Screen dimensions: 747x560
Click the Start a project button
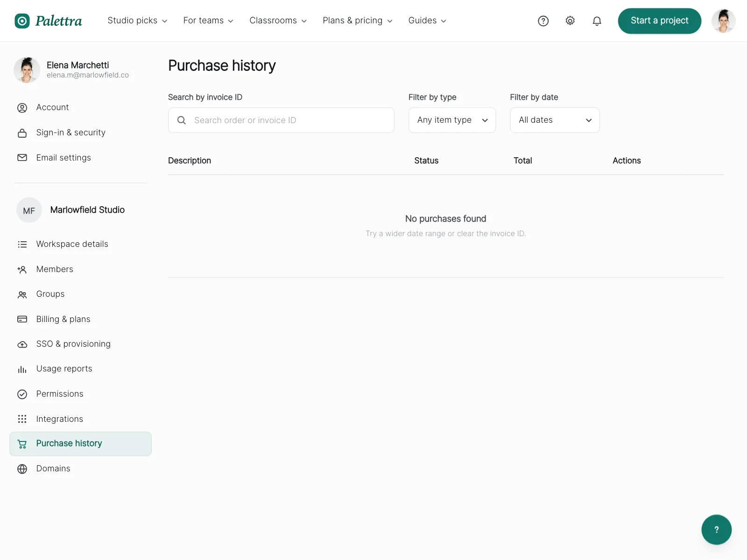coord(659,21)
